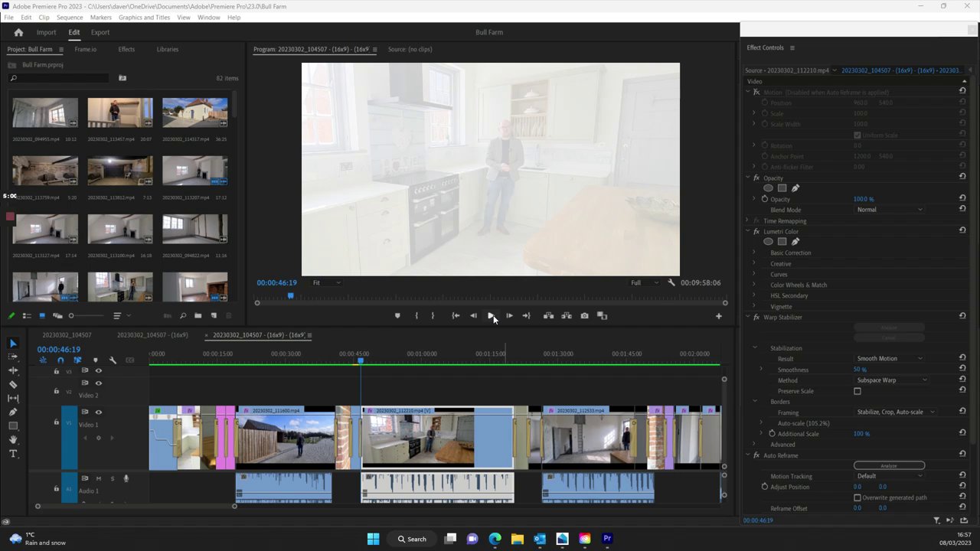Add a marker in the Program monitor
This screenshot has height=551, width=980.
(397, 316)
